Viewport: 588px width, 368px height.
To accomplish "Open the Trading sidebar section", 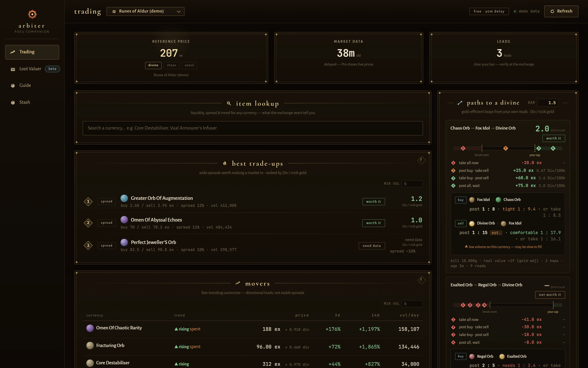I will 32,52.
